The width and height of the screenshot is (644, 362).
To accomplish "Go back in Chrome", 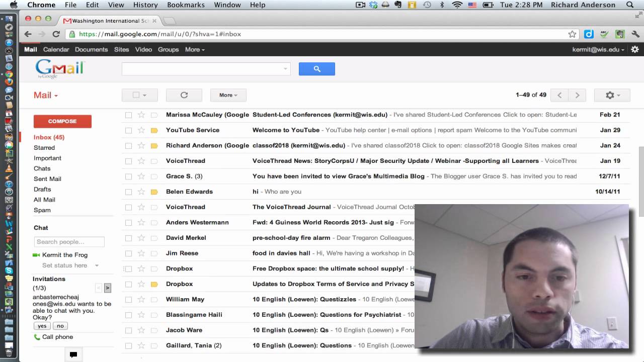I will pyautogui.click(x=28, y=34).
